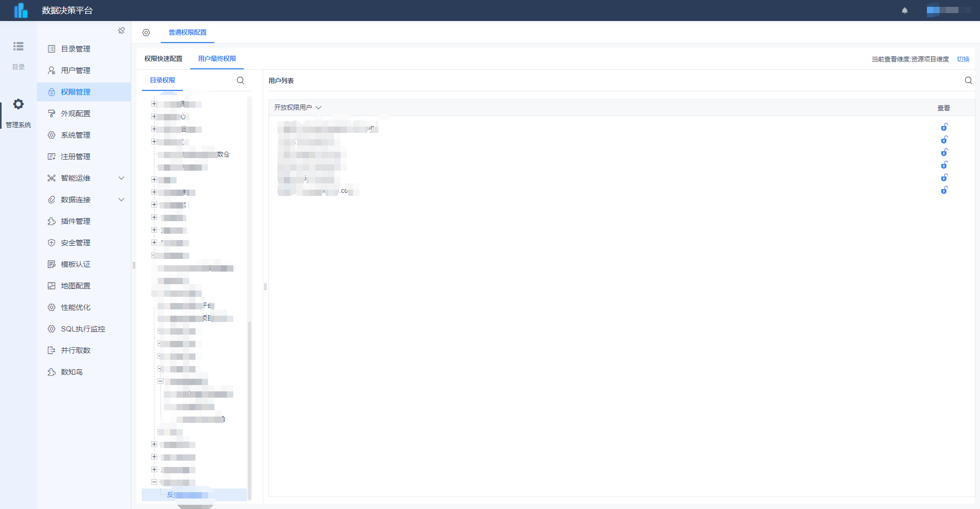Click the platform logo icon
Viewport: 980px width, 509px height.
pos(20,11)
